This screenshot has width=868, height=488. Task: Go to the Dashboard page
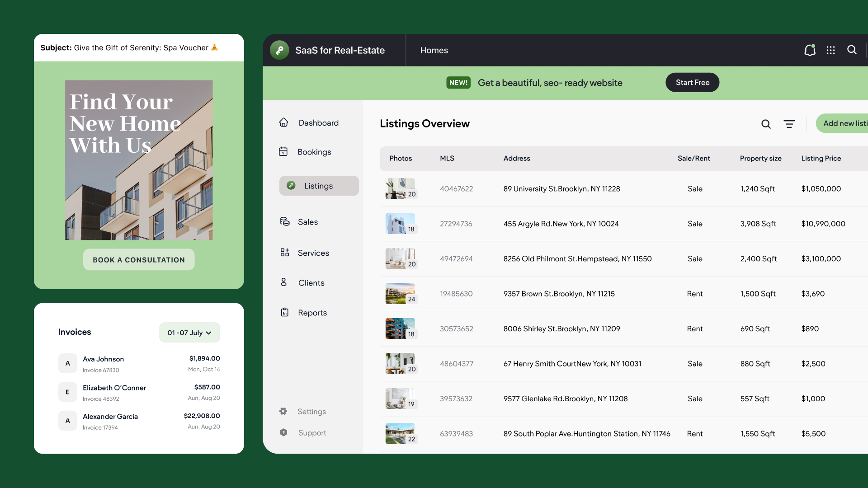pyautogui.click(x=318, y=123)
